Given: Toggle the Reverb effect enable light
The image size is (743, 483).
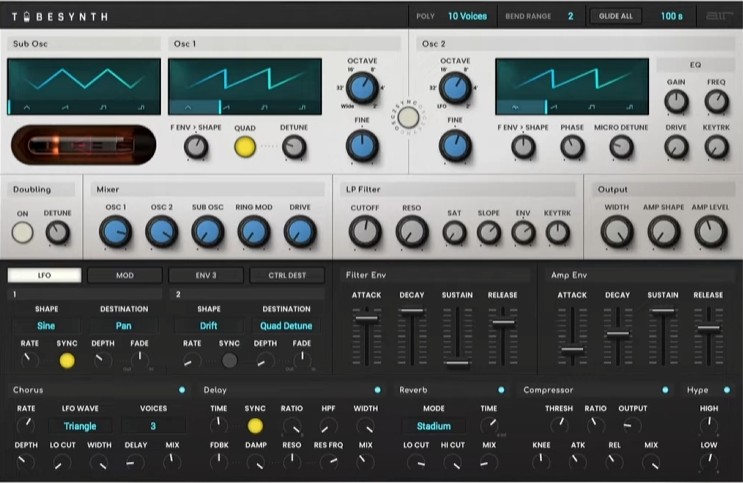Looking at the screenshot, I should 501,390.
